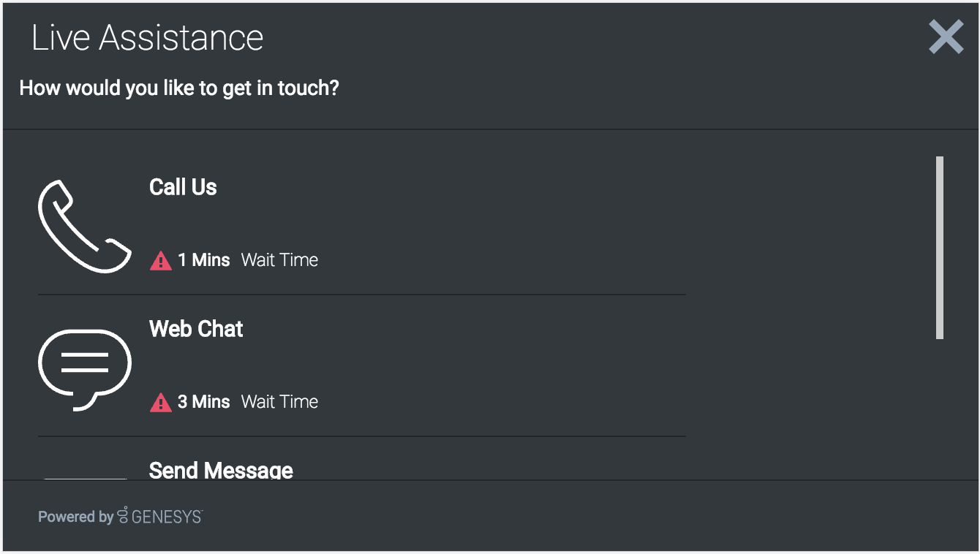Screen dimensions: 980x554
Task: Click the phone handset icon
Action: click(x=83, y=227)
